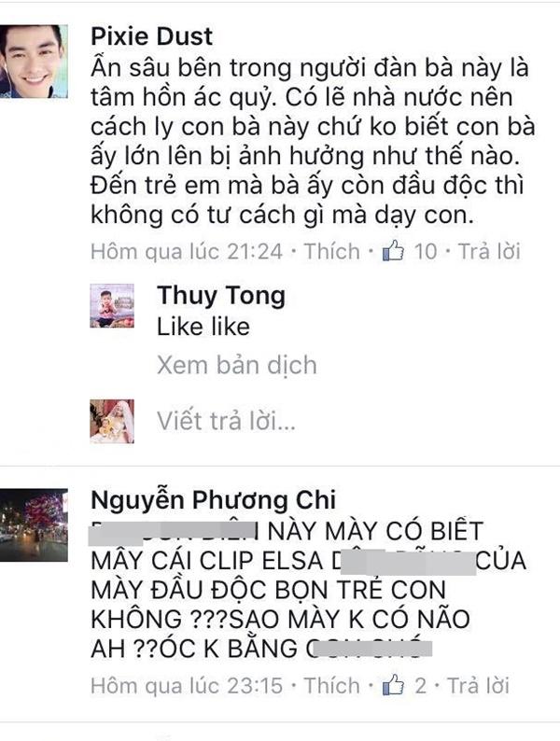560x741 pixels.
Task: View who liked via the 10 count
Action: [x=426, y=251]
